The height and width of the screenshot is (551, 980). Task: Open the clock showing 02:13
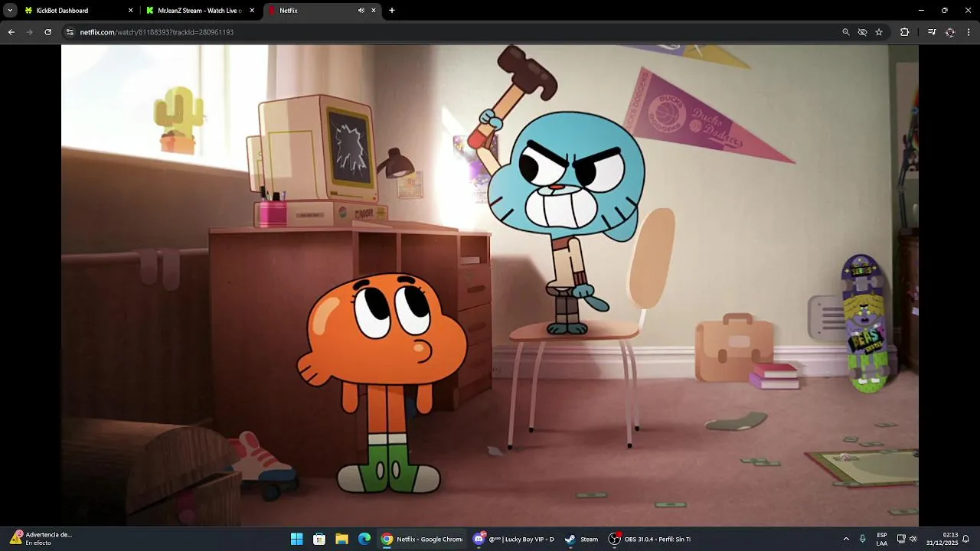point(942,539)
